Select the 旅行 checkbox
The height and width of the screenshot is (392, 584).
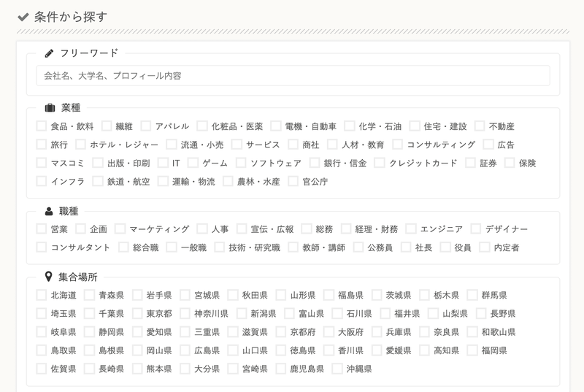(42, 144)
